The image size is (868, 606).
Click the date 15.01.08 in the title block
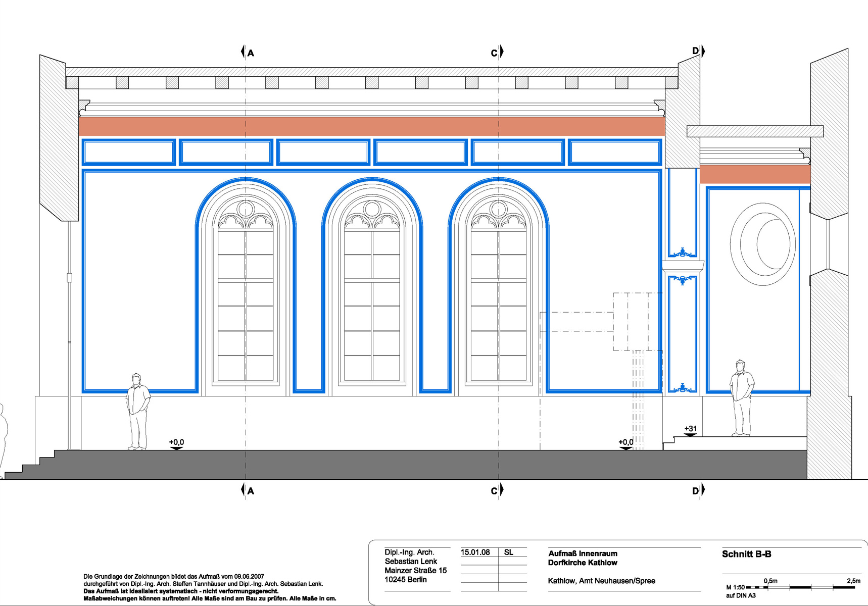475,552
